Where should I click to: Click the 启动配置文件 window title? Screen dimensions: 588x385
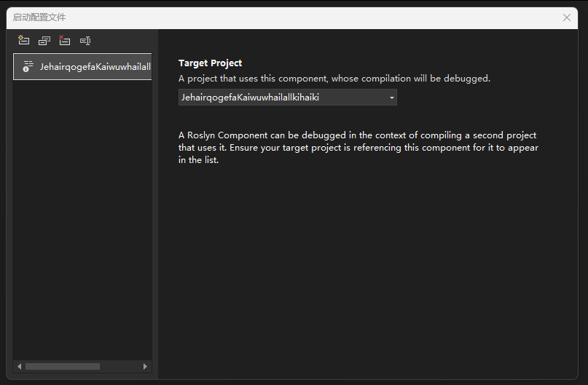39,17
